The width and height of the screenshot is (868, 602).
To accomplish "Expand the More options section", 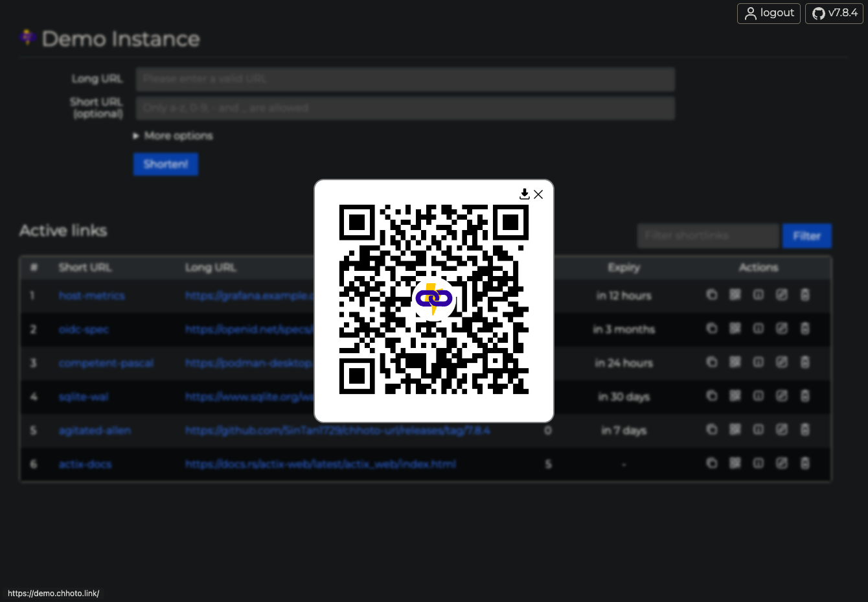I will coord(173,135).
